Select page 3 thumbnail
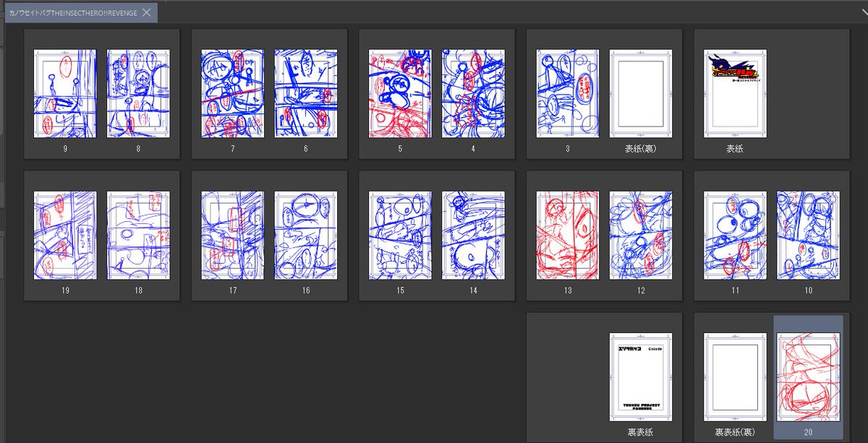This screenshot has width=868, height=443. [x=568, y=93]
